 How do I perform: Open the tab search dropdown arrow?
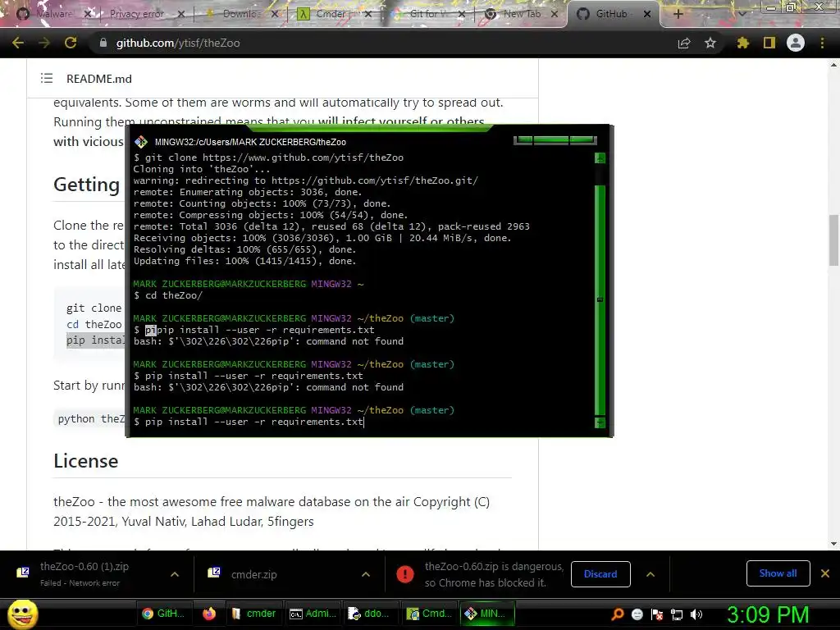click(742, 14)
